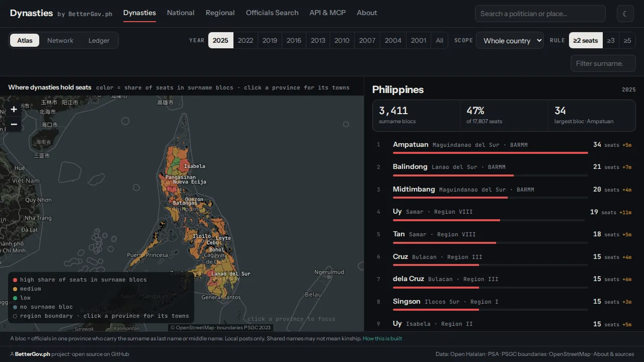Viewport: 644px width, 362px height.
Task: Open the Whole country scope dropdown
Action: pyautogui.click(x=510, y=40)
